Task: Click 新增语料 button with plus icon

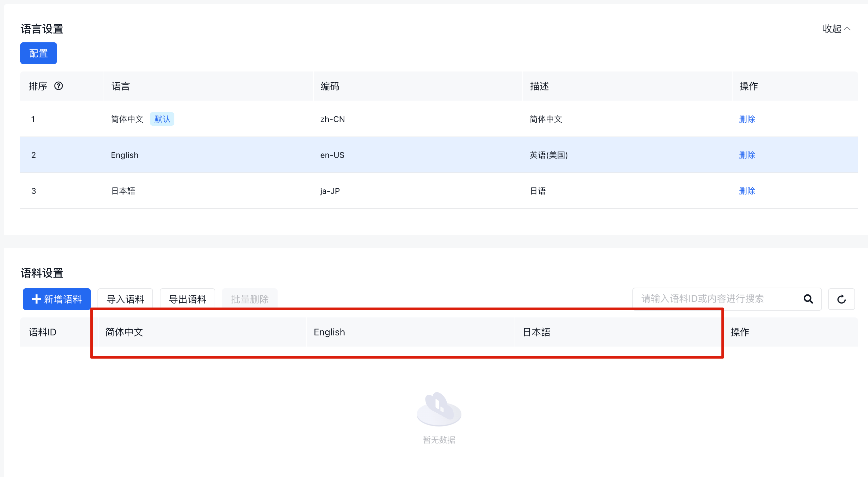Action: tap(57, 299)
